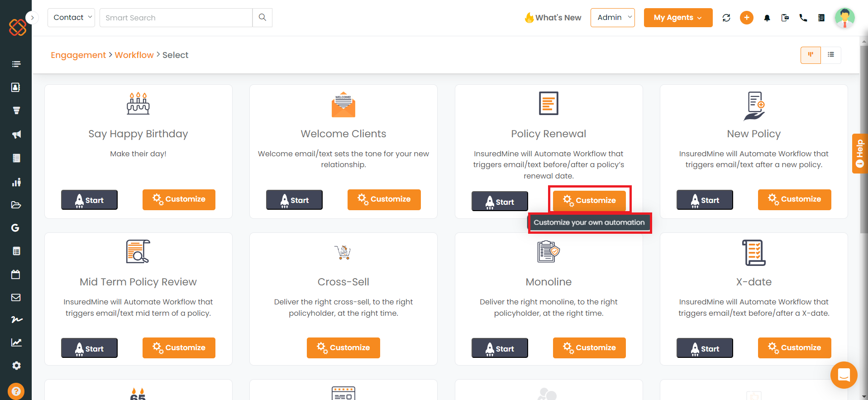Start the Say Happy Birthday workflow

click(x=89, y=200)
